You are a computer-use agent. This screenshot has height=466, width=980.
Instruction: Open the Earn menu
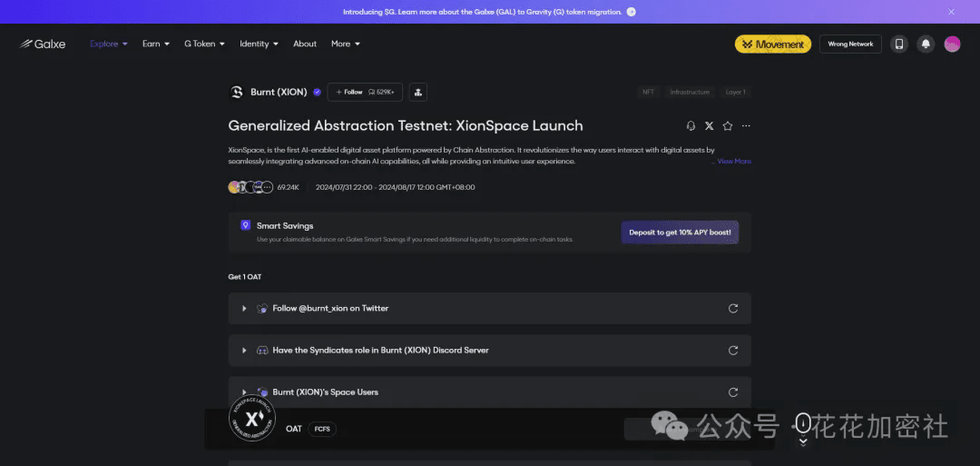pos(155,44)
